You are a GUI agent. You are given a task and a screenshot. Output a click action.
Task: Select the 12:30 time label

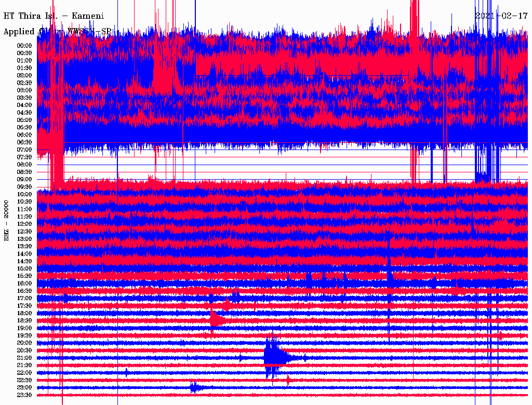point(24,232)
